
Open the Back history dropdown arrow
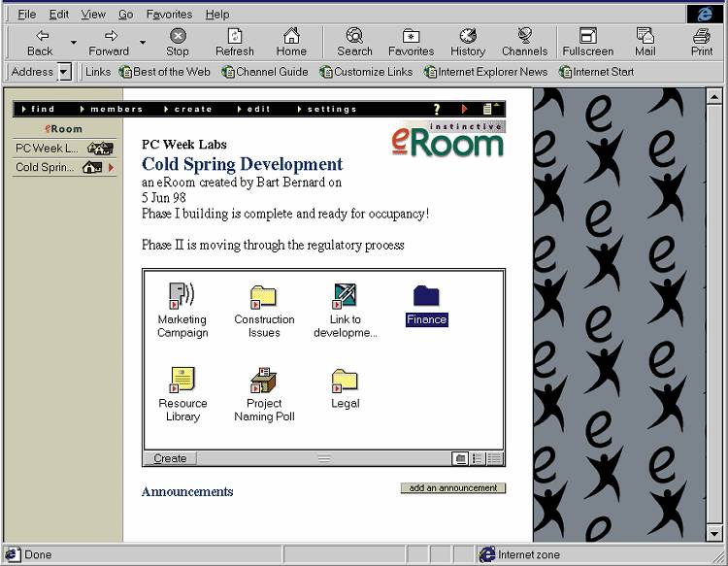[74, 43]
